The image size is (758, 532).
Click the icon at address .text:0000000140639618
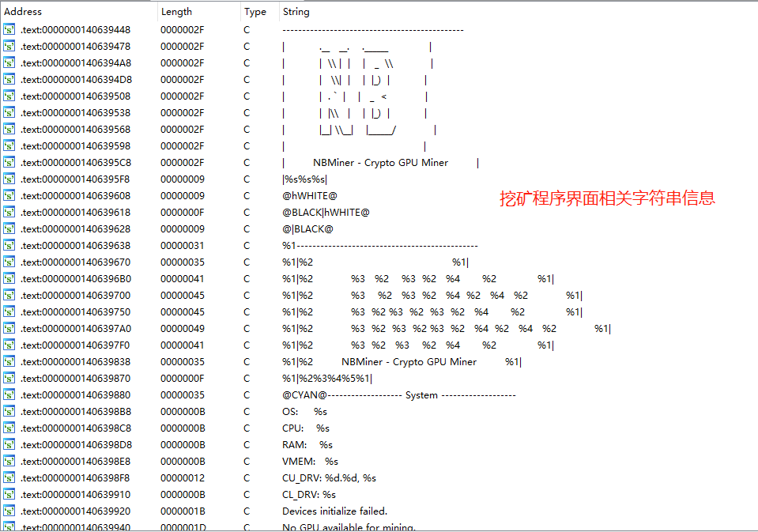pyautogui.click(x=9, y=213)
